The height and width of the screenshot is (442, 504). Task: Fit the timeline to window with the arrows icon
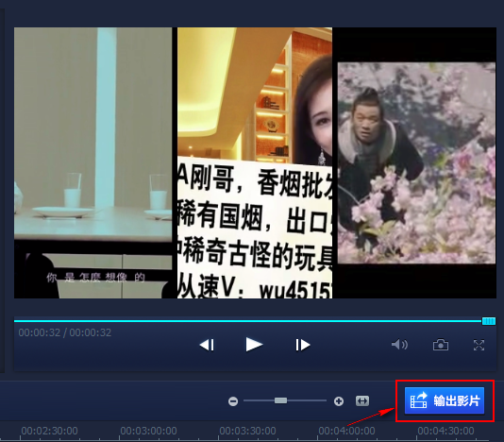[362, 400]
